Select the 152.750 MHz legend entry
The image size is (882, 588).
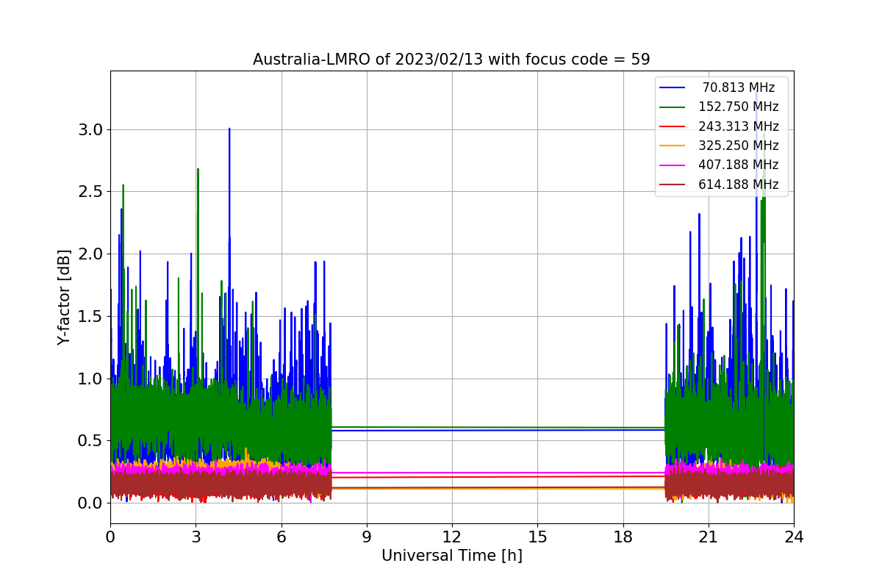click(x=720, y=107)
